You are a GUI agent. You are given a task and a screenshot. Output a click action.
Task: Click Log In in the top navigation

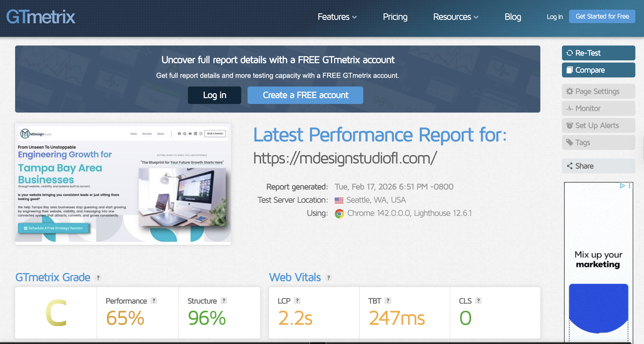pos(555,17)
